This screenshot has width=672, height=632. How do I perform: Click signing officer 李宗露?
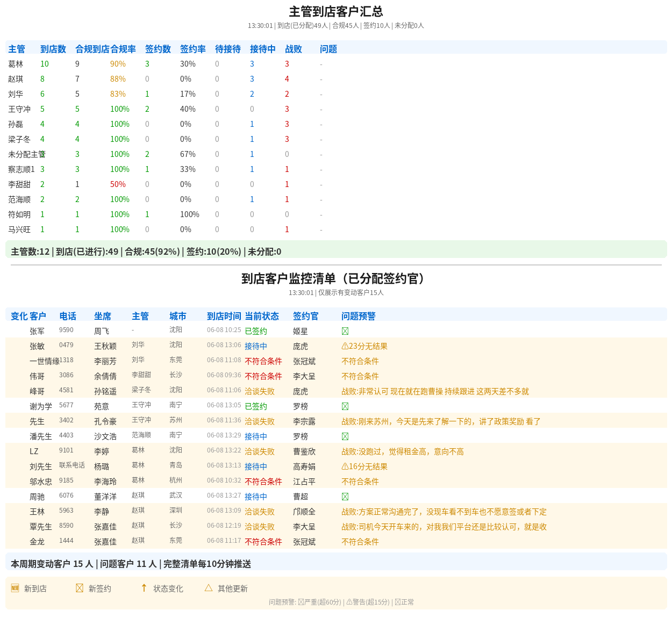(304, 421)
